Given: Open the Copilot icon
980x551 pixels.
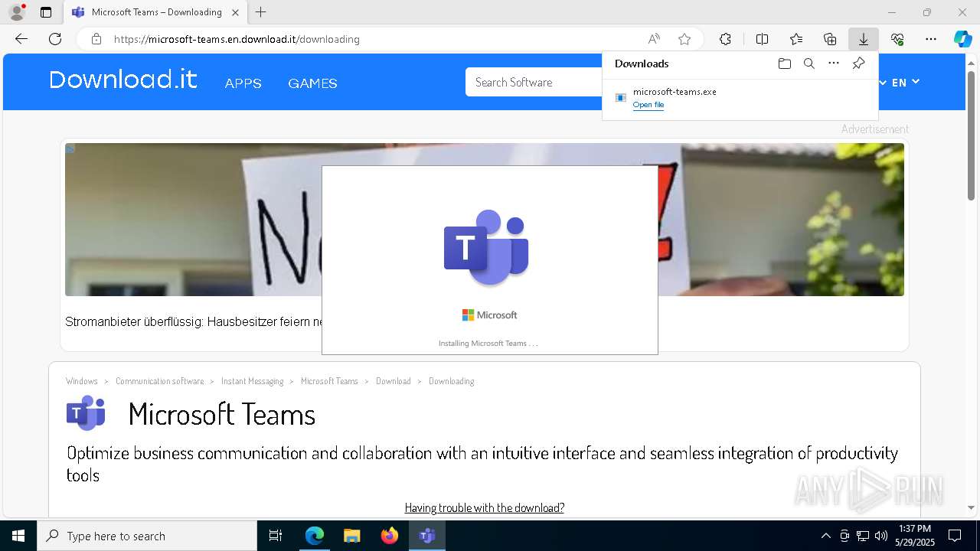Looking at the screenshot, I should 962,39.
